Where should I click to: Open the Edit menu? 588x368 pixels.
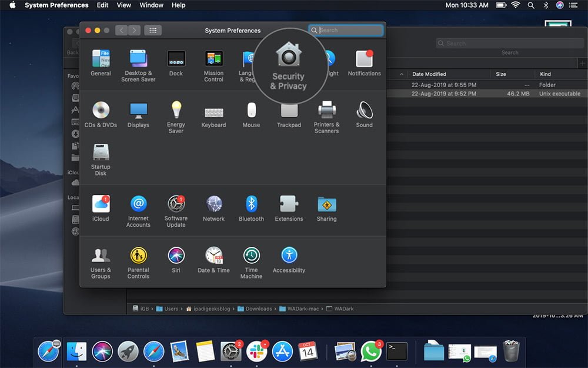tap(102, 5)
